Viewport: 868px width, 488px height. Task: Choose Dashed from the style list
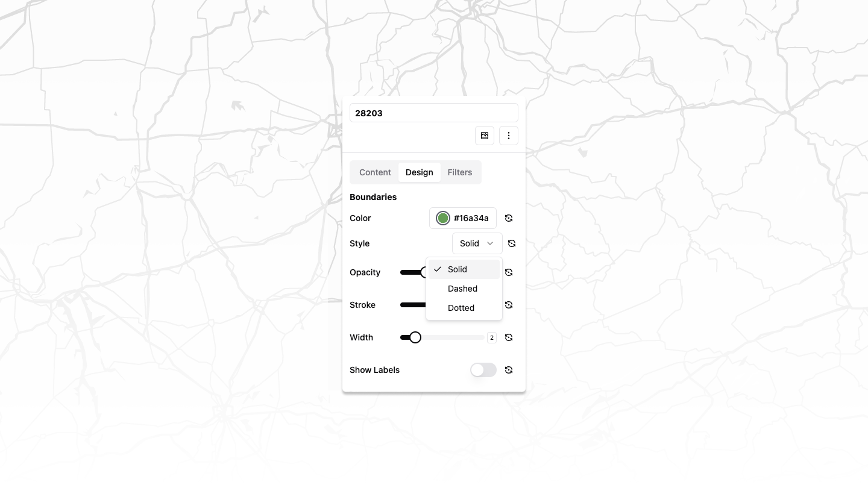463,289
